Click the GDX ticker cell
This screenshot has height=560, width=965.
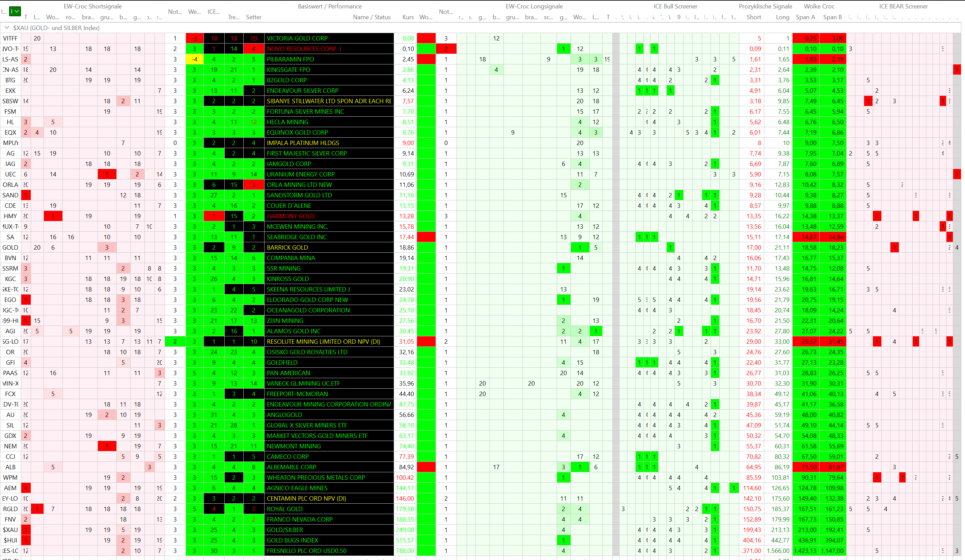click(10, 436)
